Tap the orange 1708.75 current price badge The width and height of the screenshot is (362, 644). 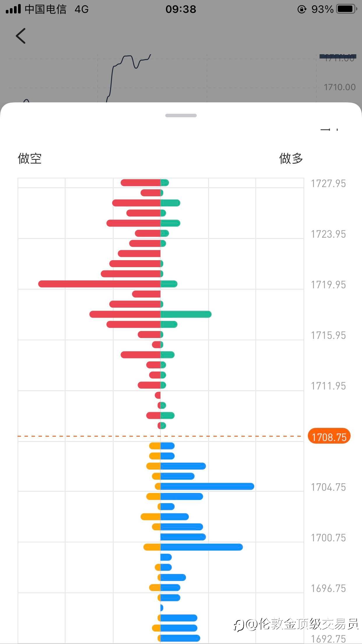pyautogui.click(x=329, y=437)
